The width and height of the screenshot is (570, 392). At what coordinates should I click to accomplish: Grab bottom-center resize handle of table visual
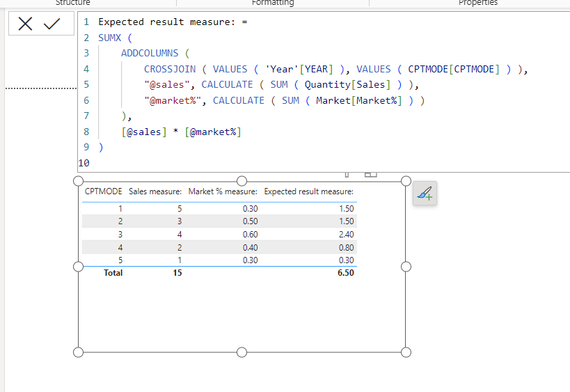tap(242, 352)
